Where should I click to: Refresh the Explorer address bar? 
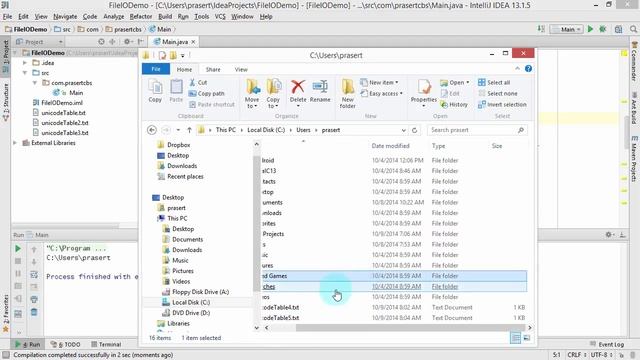click(x=414, y=130)
